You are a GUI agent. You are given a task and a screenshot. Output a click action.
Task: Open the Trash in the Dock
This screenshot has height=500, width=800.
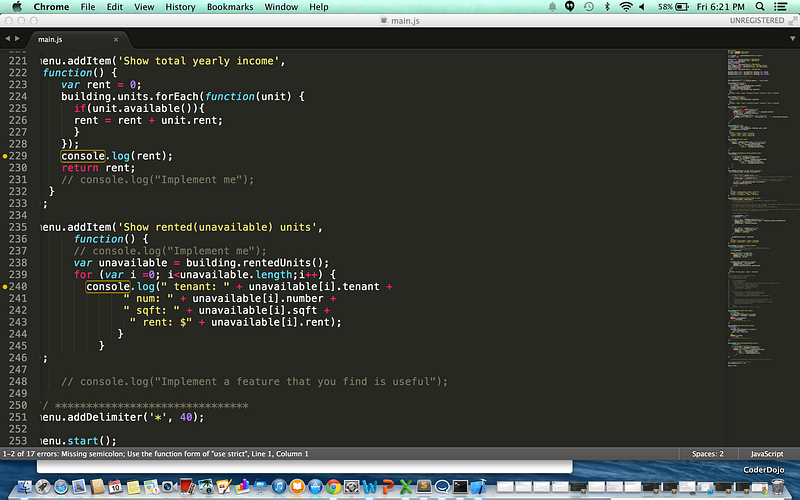click(777, 486)
